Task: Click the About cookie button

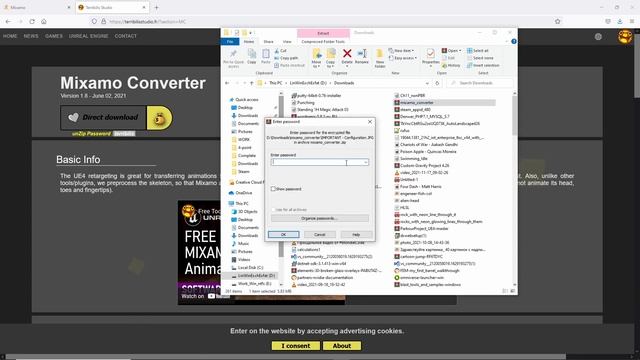Action: pyautogui.click(x=342, y=346)
